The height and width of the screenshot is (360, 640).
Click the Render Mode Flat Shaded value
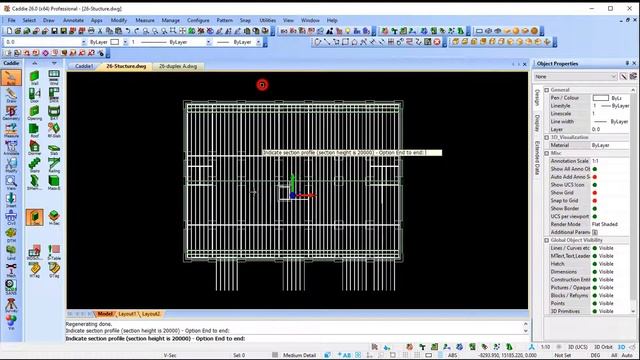[x=605, y=224]
